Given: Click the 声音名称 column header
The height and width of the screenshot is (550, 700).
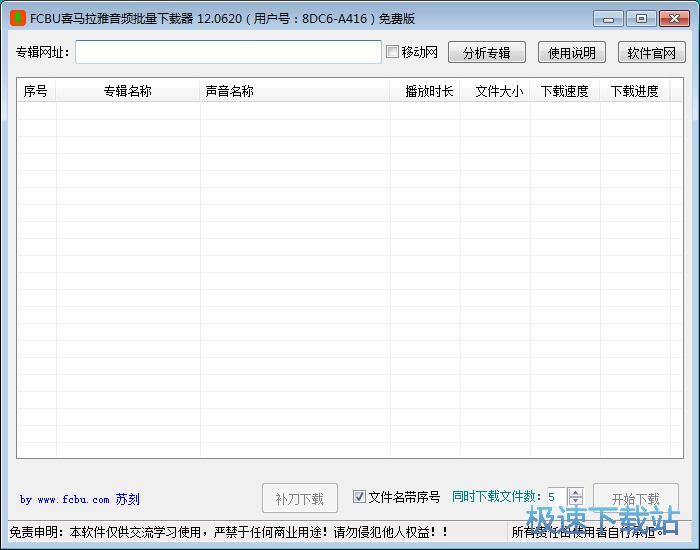Looking at the screenshot, I should tap(230, 91).
